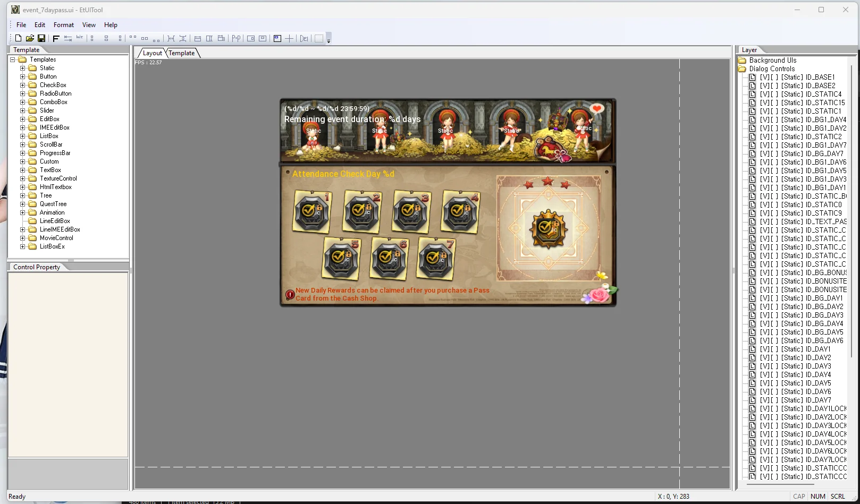Select the LineEditBox template item
This screenshot has width=860, height=504.
point(55,221)
